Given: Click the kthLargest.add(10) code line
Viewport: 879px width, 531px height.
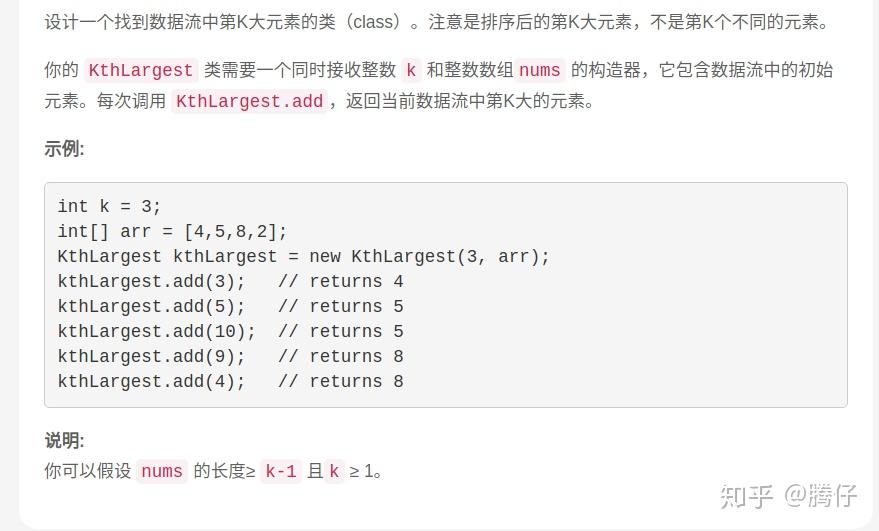Looking at the screenshot, I should tap(230, 331).
